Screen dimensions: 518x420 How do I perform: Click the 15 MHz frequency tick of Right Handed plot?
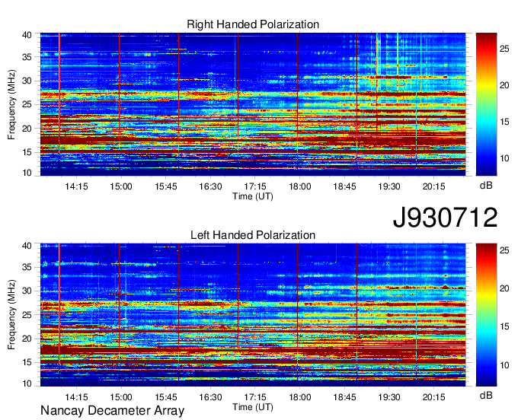coord(27,152)
